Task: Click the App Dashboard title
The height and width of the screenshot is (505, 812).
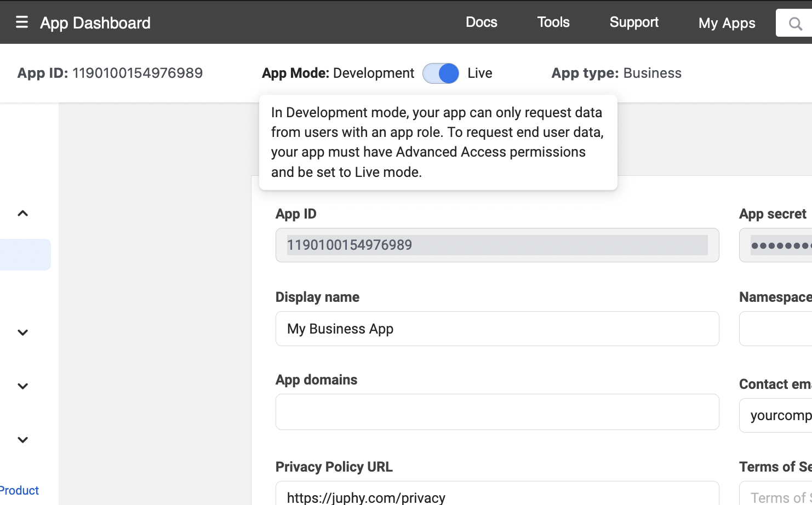Action: point(95,23)
